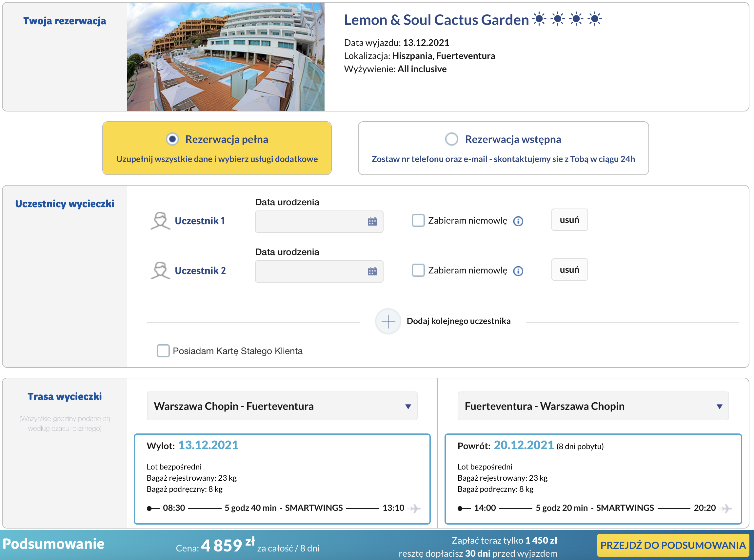
Task: Expand Warszawa Chopin - Fuerteventura dropdown
Action: 282,406
